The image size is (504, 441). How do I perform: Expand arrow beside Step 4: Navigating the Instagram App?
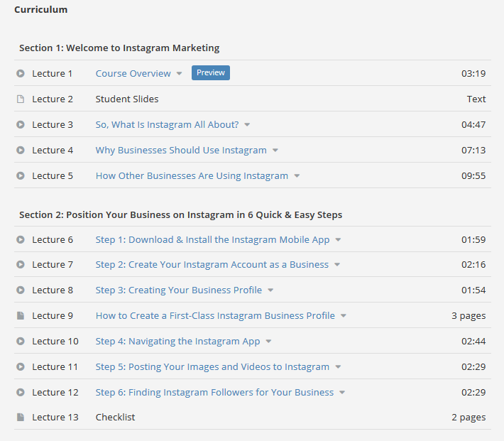tap(269, 342)
